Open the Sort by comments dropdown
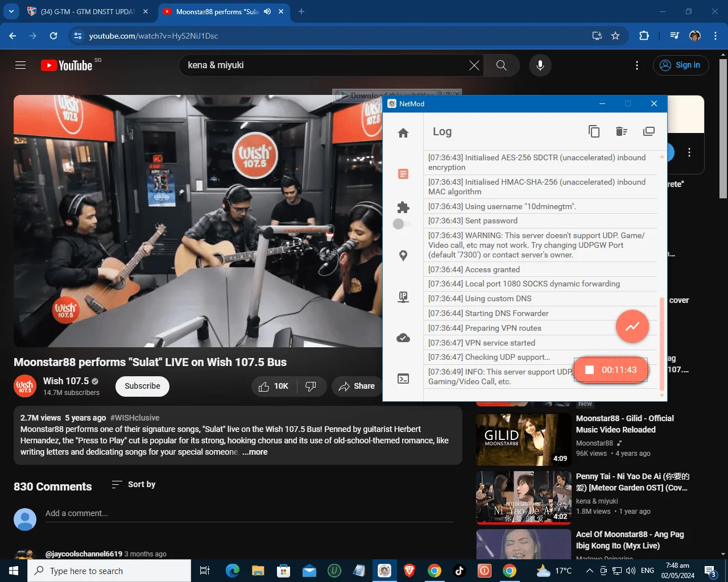Screen dimensions: 728x582 [x=134, y=484]
